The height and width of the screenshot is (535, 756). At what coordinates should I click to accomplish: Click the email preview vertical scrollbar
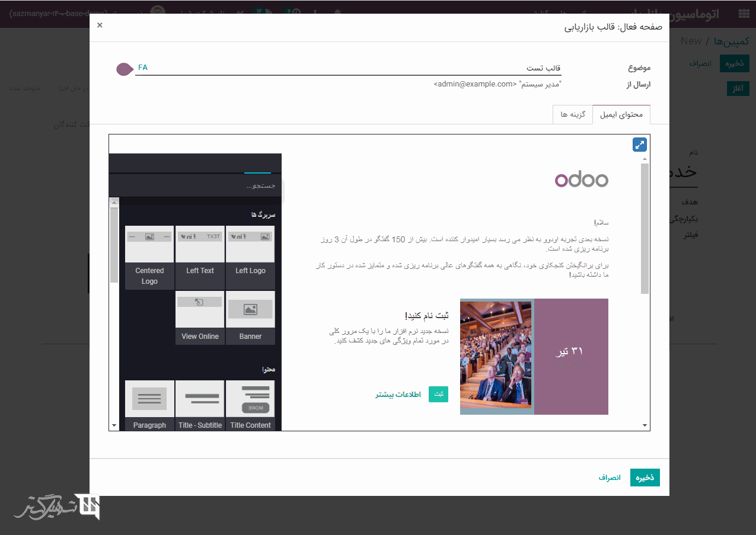click(645, 229)
